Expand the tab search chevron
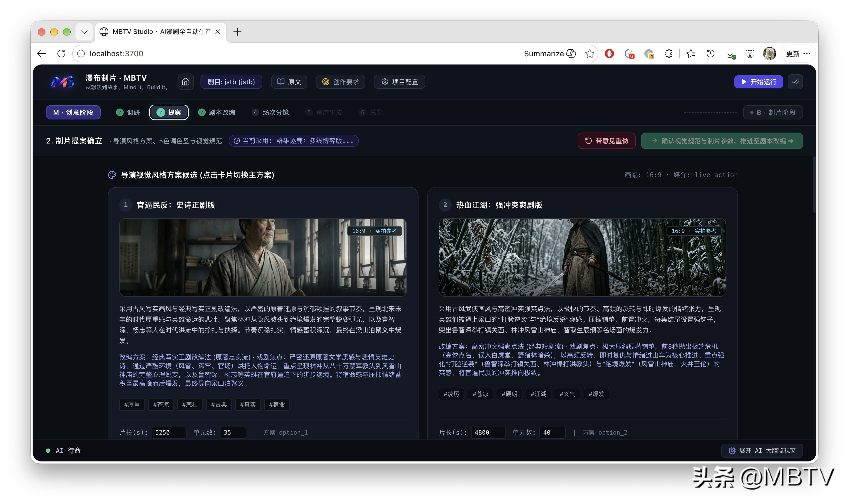The width and height of the screenshot is (849, 504). point(84,32)
